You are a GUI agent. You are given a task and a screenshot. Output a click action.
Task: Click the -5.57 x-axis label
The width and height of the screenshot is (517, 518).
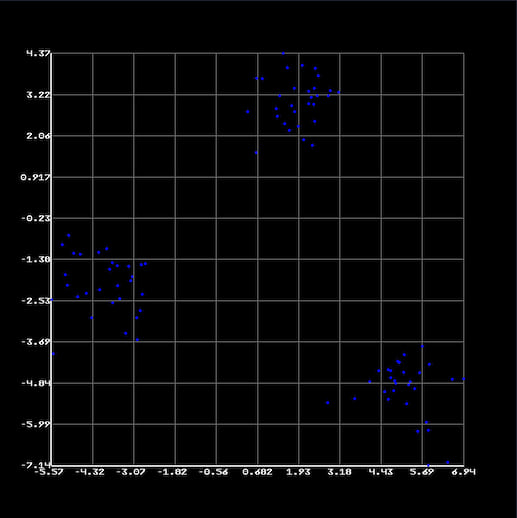click(x=49, y=472)
